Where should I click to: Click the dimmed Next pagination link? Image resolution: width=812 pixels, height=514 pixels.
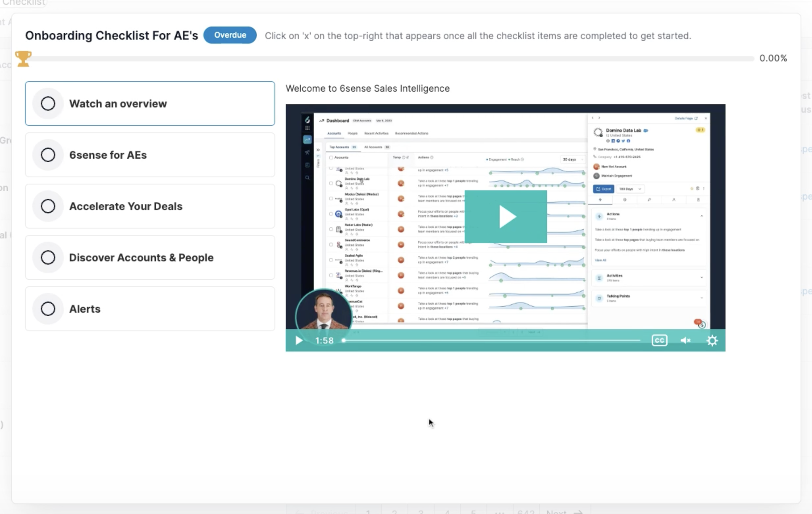pos(564,511)
